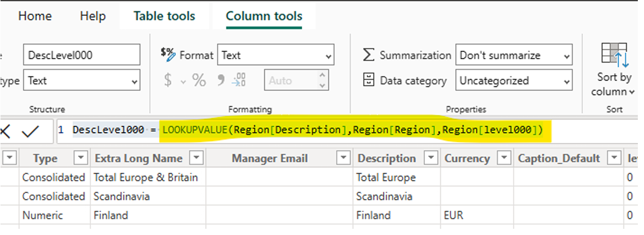
Task: Click the Scandinavia Extra Long Name cell
Action: (148, 196)
